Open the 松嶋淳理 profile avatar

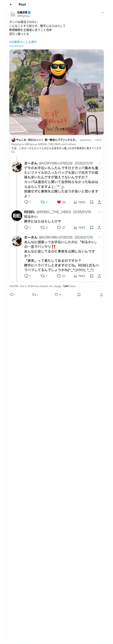[x=13, y=14]
